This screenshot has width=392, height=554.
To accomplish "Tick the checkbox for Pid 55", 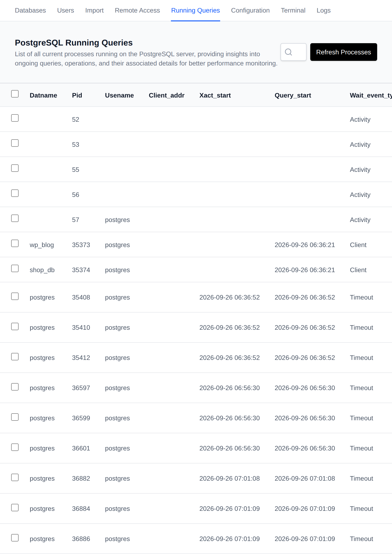I will pyautogui.click(x=15, y=168).
